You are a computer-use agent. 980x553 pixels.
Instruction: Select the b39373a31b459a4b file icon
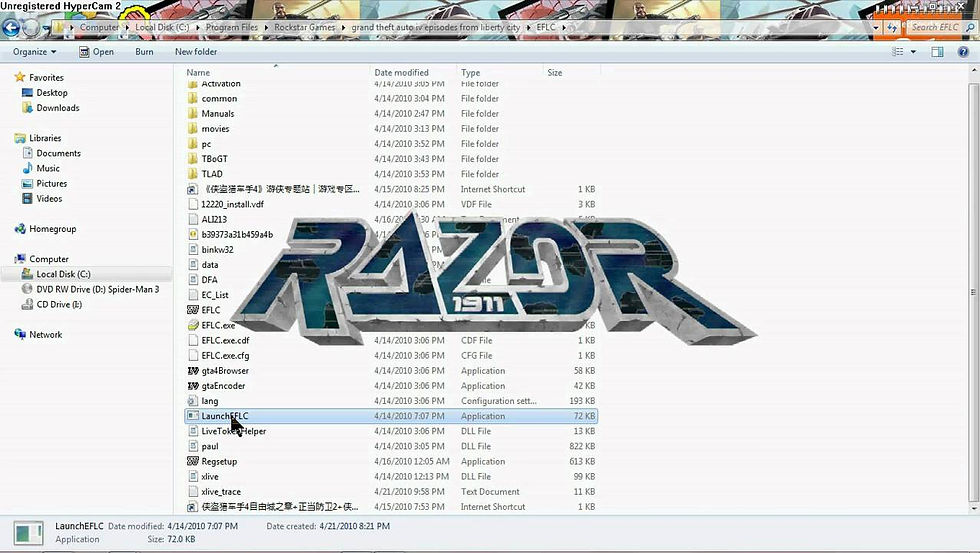pos(193,234)
